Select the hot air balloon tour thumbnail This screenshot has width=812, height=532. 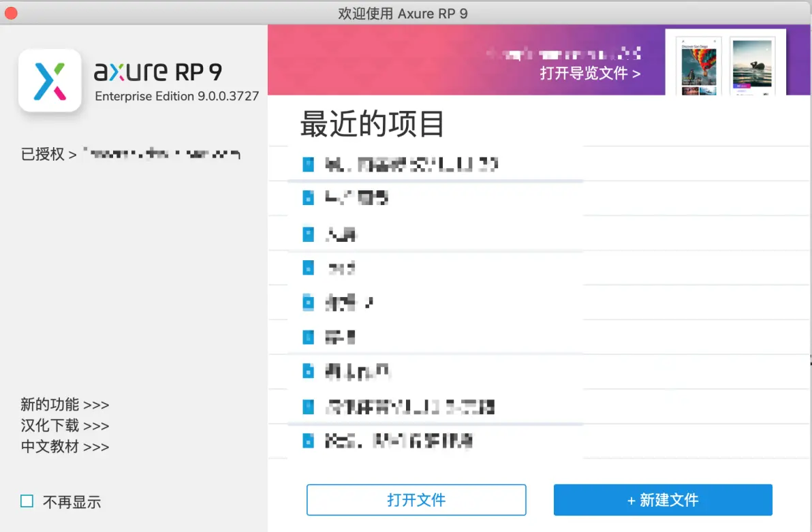click(x=699, y=66)
